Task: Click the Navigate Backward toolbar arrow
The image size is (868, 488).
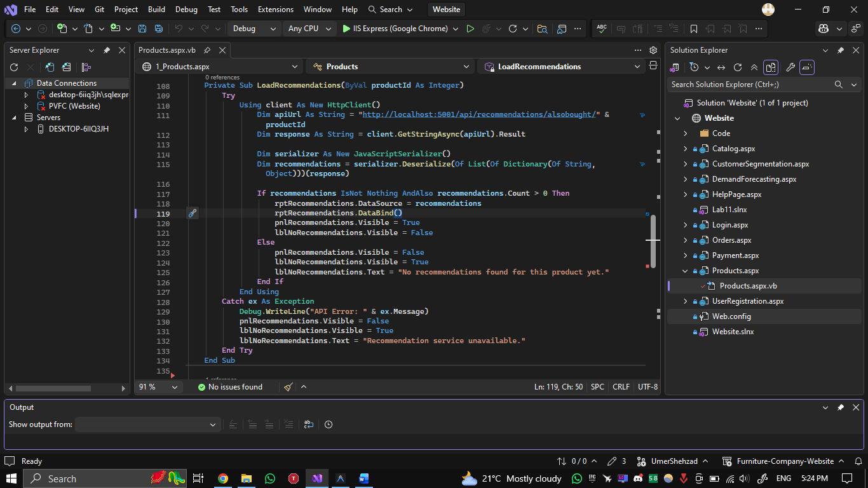Action: [x=16, y=29]
